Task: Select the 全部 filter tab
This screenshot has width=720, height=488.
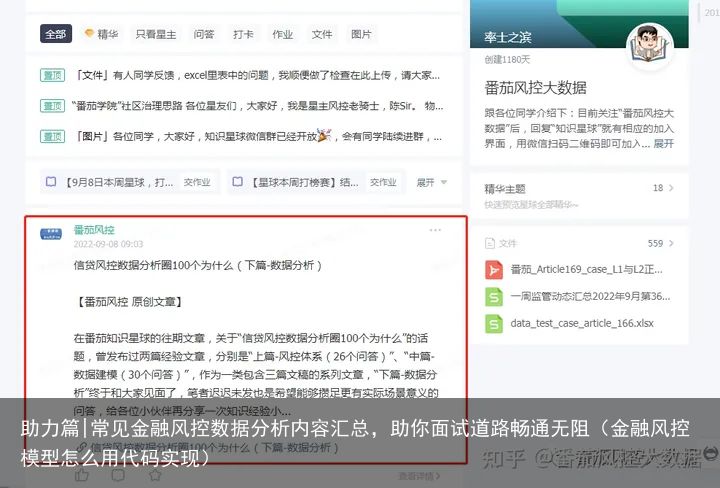Action: [x=56, y=34]
